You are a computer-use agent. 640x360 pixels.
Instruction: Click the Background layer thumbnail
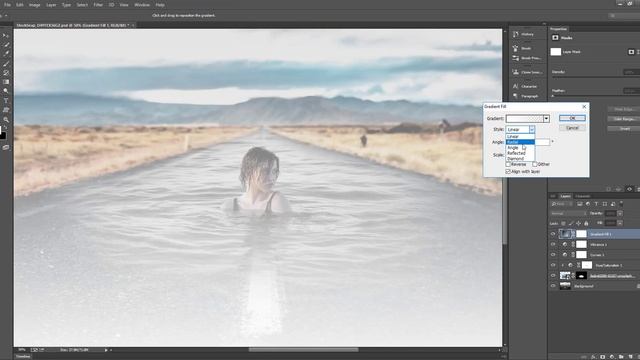click(x=565, y=286)
